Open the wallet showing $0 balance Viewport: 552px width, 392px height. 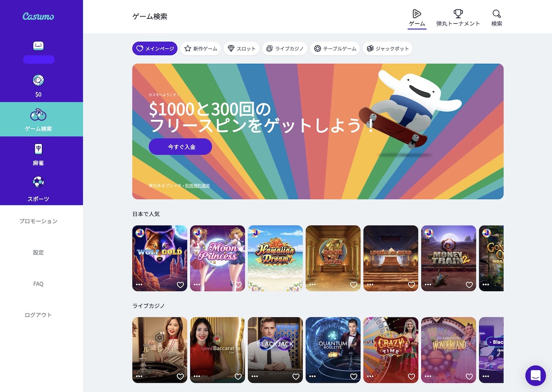tap(39, 83)
